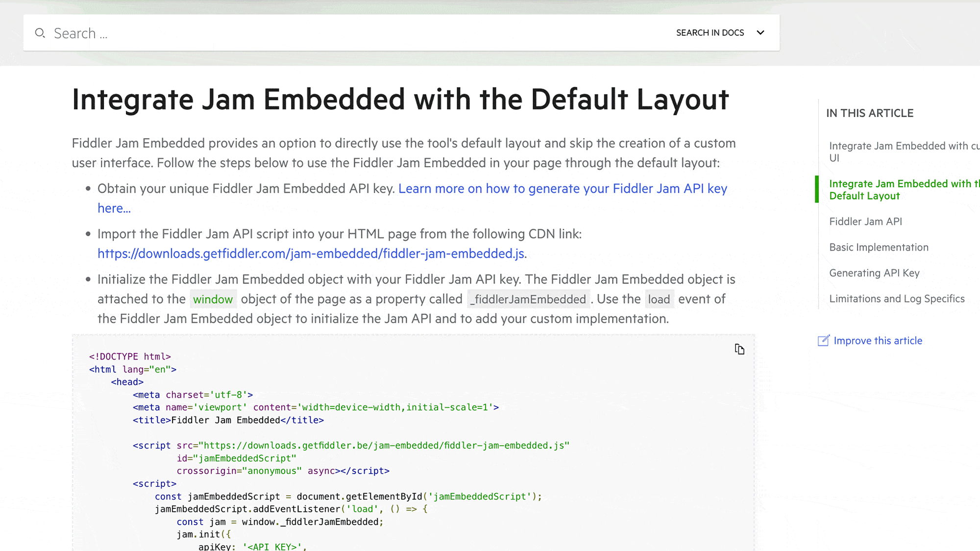The height and width of the screenshot is (551, 980).
Task: Copy the code snippet with copy icon
Action: [739, 349]
